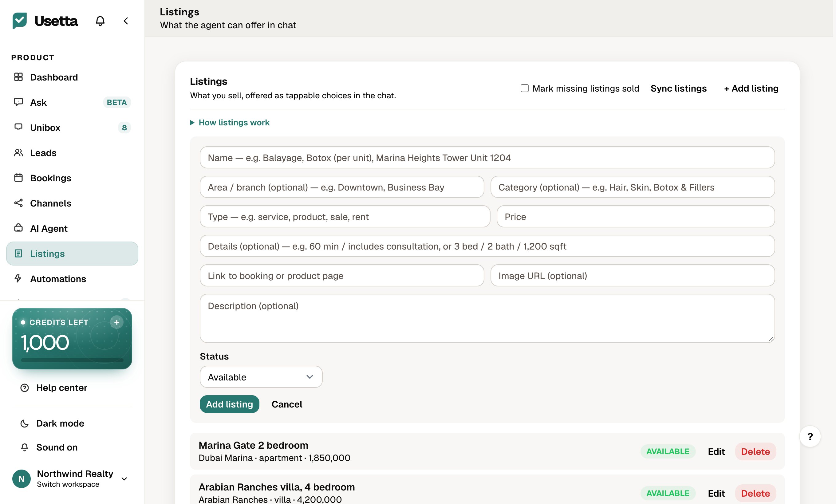Click the Northwind Realty avatar
Image resolution: width=836 pixels, height=504 pixels.
click(x=22, y=478)
